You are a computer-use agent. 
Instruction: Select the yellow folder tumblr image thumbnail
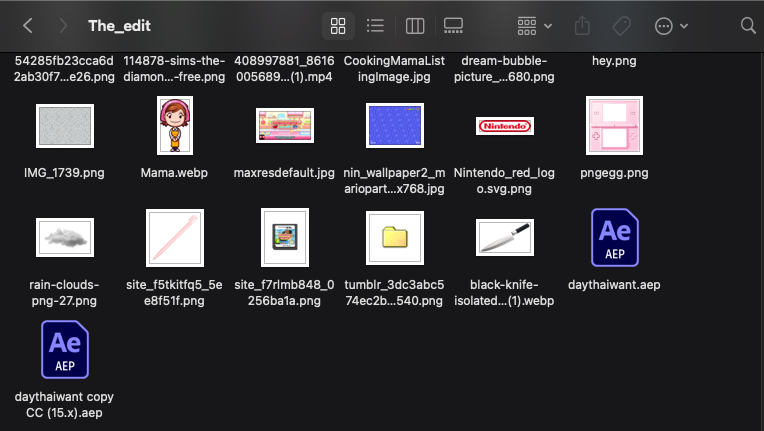[x=395, y=238]
